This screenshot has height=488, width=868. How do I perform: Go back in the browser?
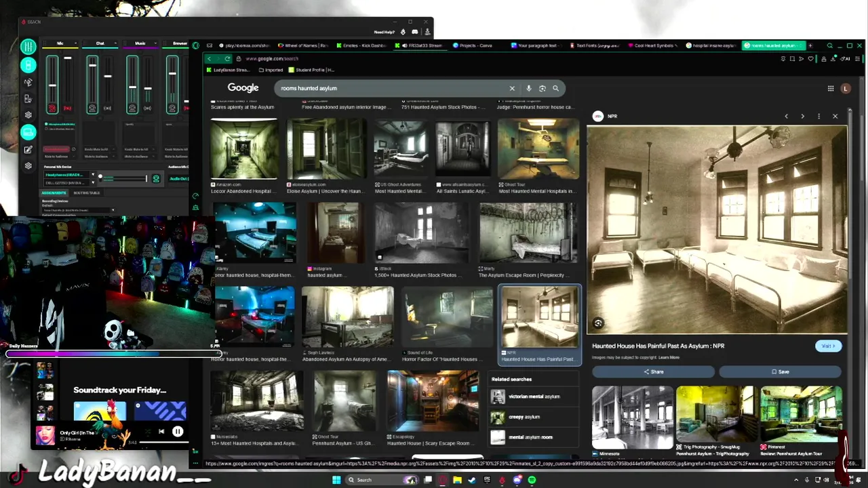209,58
